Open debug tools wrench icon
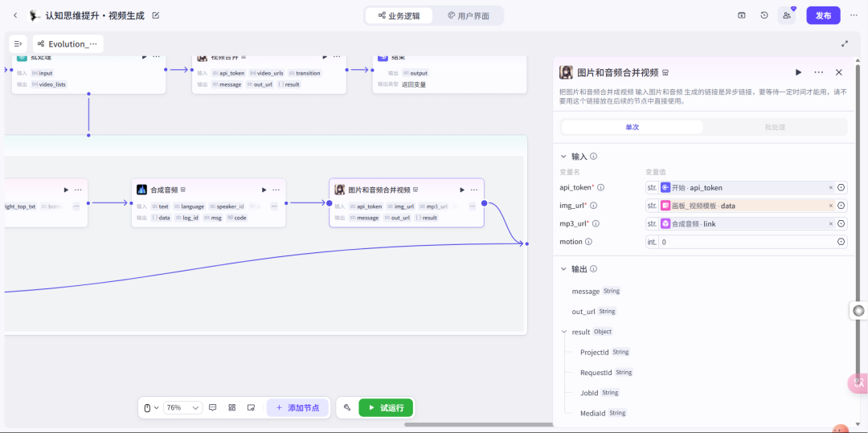This screenshot has width=868, height=433. (347, 407)
